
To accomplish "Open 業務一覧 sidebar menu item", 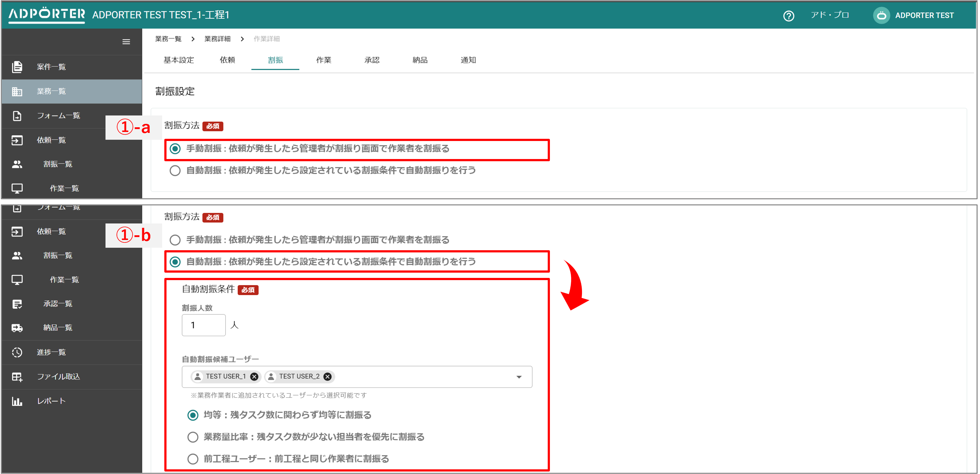I will (72, 91).
